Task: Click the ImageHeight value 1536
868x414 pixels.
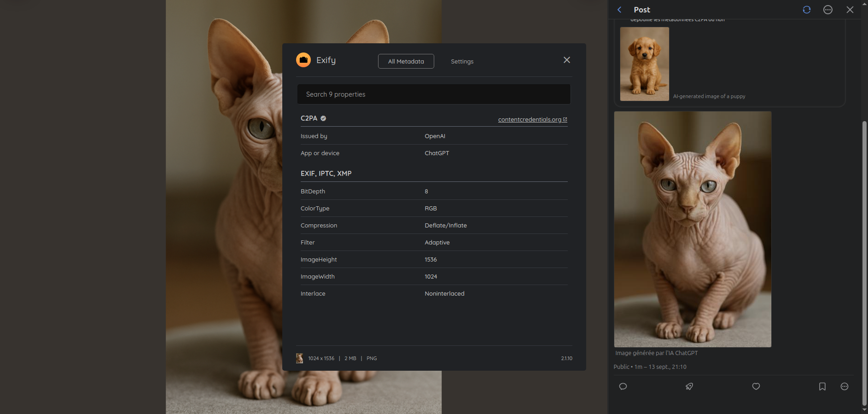Action: tap(431, 259)
